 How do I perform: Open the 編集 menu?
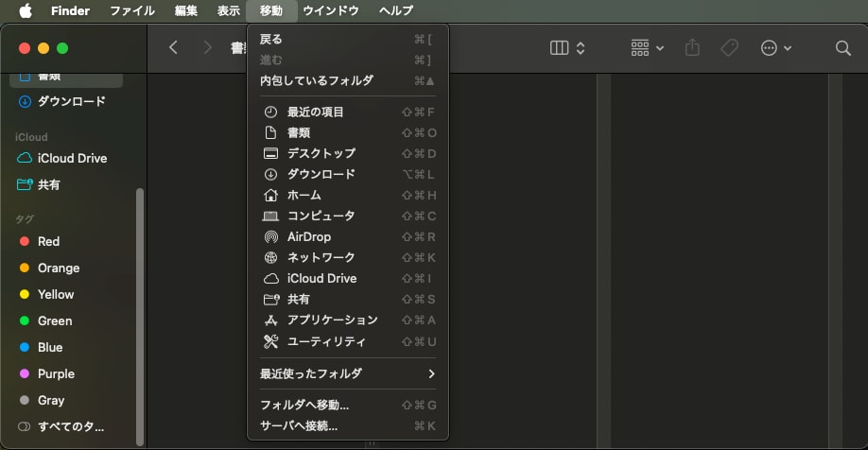coord(186,10)
